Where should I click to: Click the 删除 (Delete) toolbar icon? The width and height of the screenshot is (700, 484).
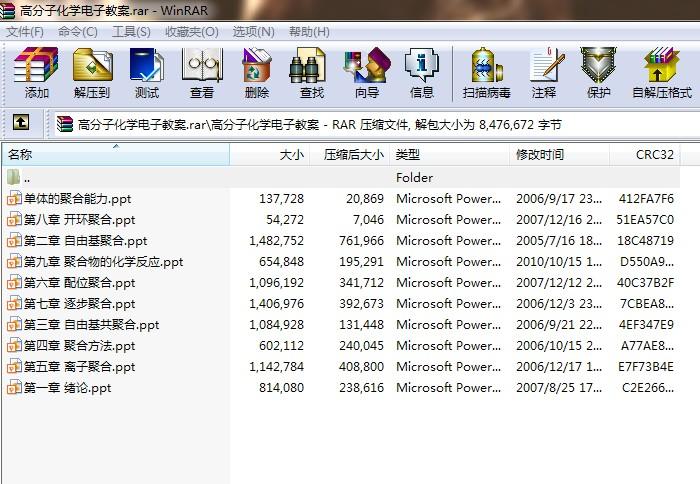pos(257,65)
